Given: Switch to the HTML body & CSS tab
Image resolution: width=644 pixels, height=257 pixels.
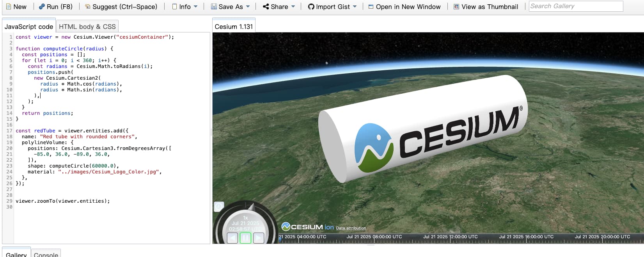Looking at the screenshot, I should 87,27.
